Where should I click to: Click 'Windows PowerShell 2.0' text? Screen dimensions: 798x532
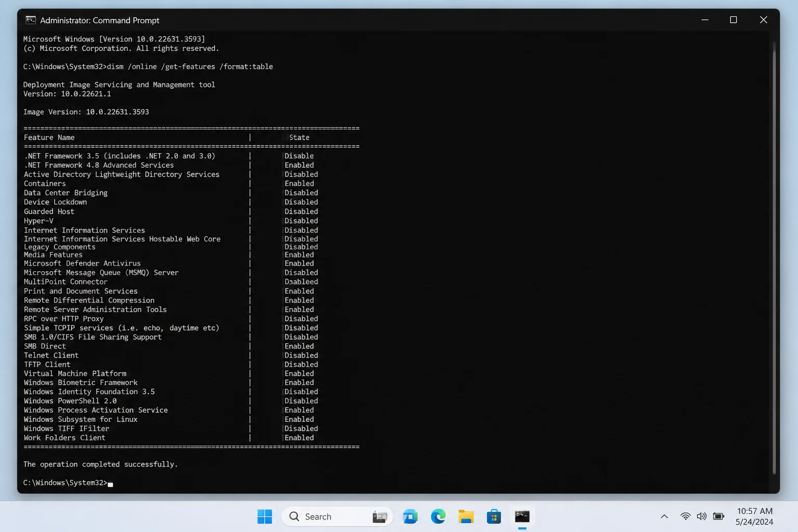click(x=70, y=401)
